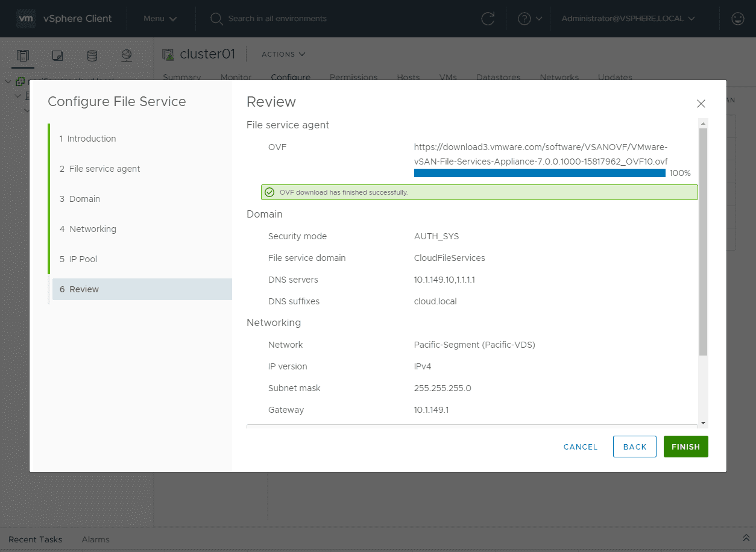
Task: Go Back to the previous wizard step
Action: coord(634,447)
